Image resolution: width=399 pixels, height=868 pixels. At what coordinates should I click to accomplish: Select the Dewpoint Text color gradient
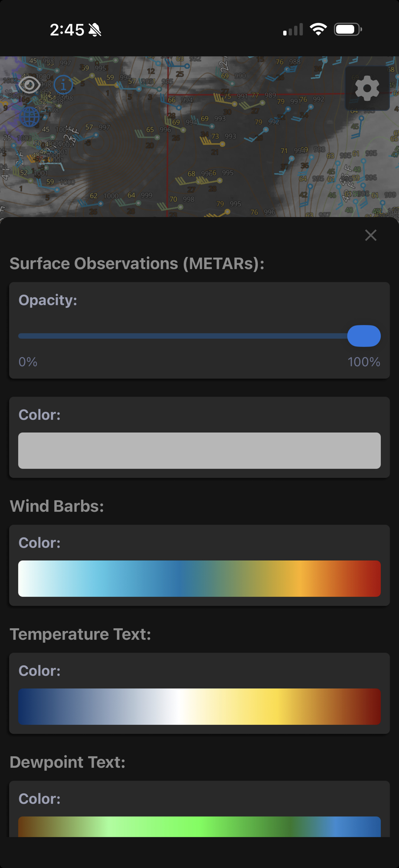199,826
